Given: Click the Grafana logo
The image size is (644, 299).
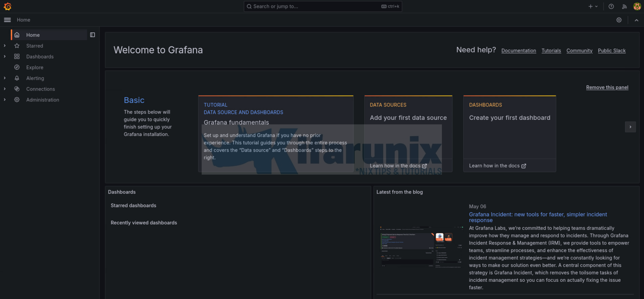Looking at the screenshot, I should click(7, 6).
